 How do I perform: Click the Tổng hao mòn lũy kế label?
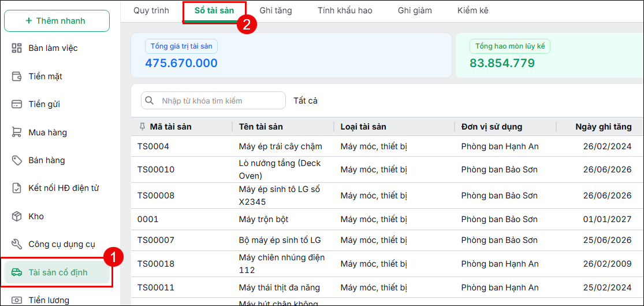(509, 46)
